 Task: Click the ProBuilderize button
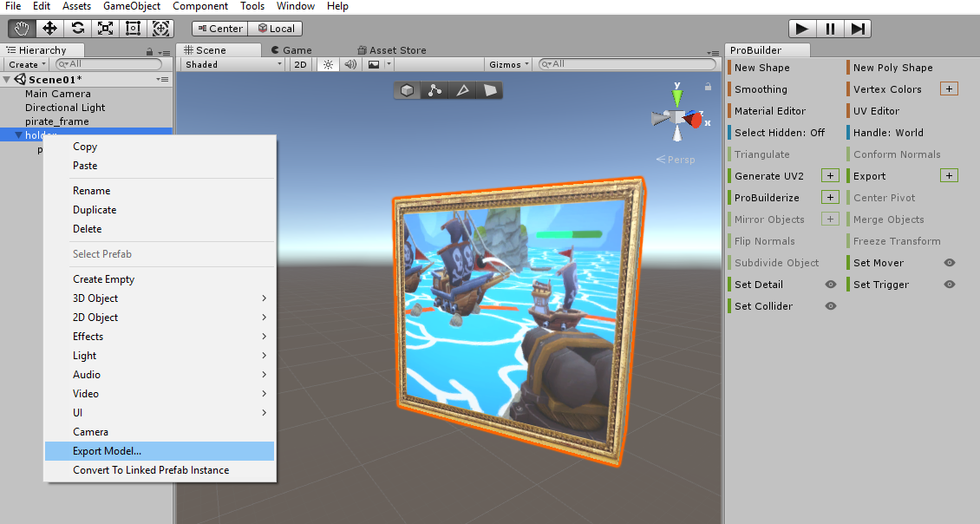(x=767, y=198)
